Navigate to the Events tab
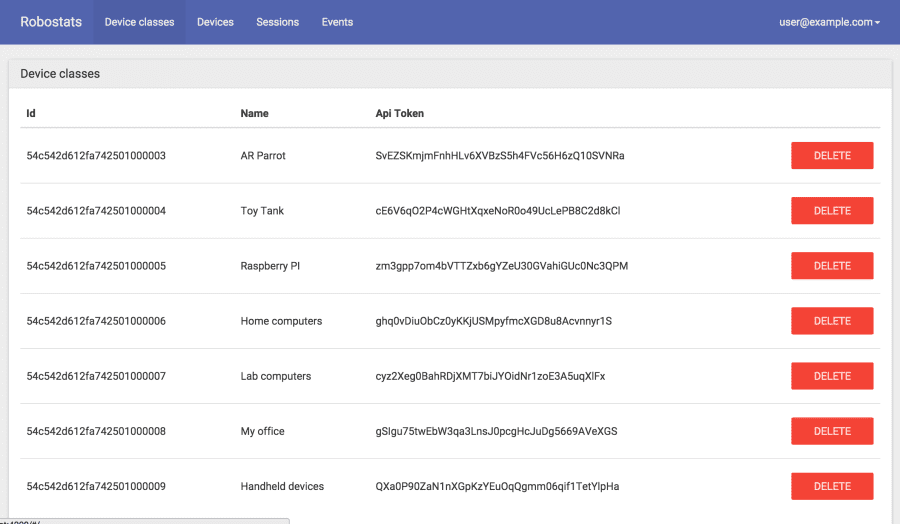This screenshot has height=524, width=900. [x=337, y=22]
